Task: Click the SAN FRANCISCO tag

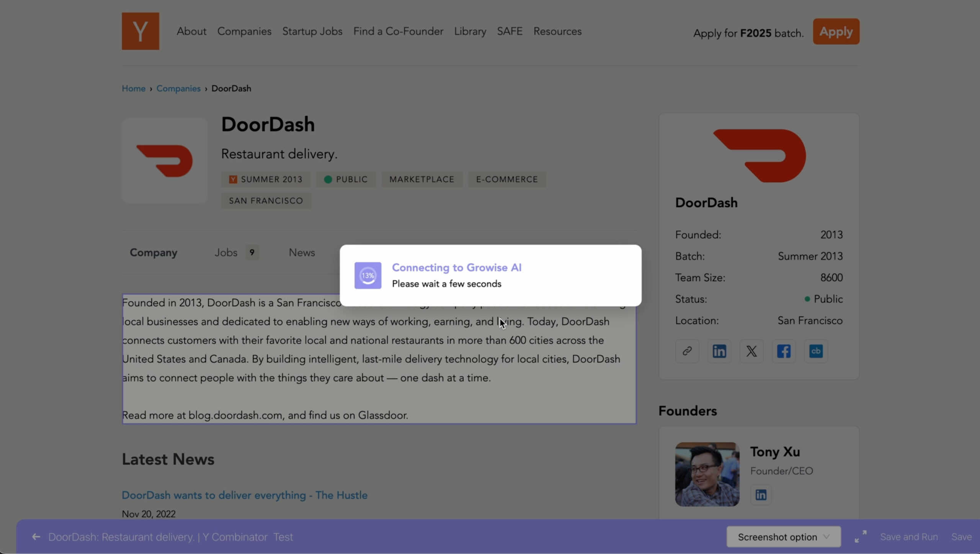Action: [x=266, y=201]
